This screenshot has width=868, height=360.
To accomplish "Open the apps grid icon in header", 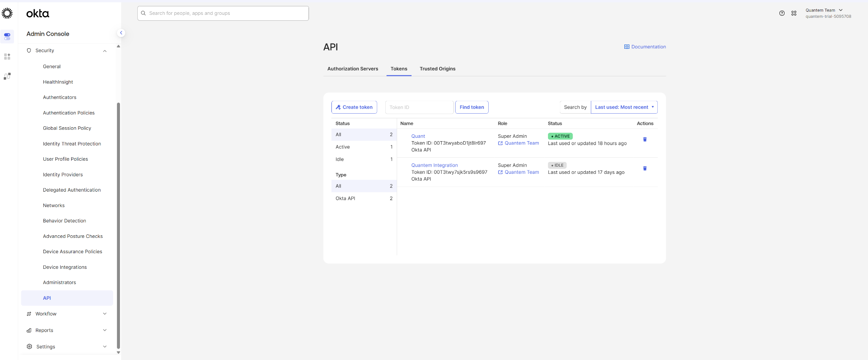I will [x=794, y=13].
